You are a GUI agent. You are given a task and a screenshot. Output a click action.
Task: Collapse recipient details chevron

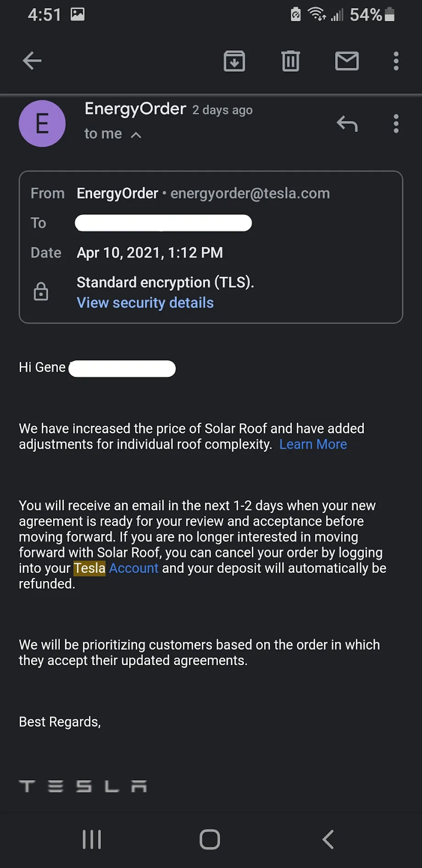point(136,135)
